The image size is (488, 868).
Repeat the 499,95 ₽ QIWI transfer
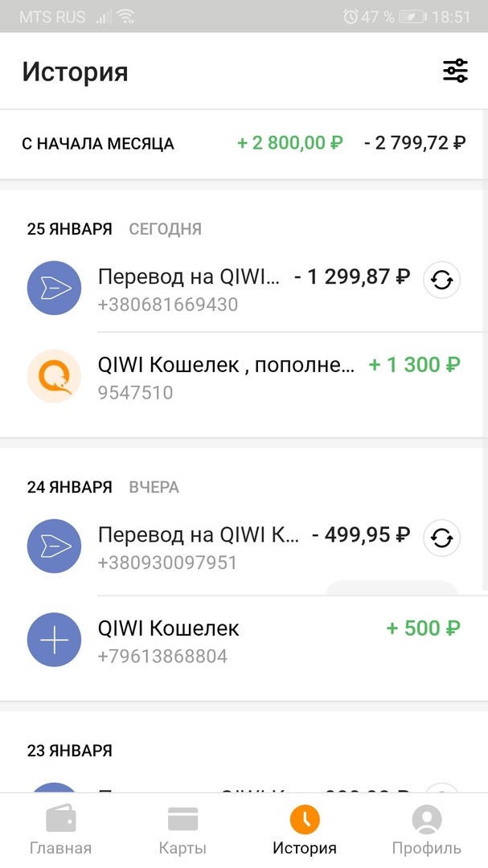pyautogui.click(x=441, y=538)
